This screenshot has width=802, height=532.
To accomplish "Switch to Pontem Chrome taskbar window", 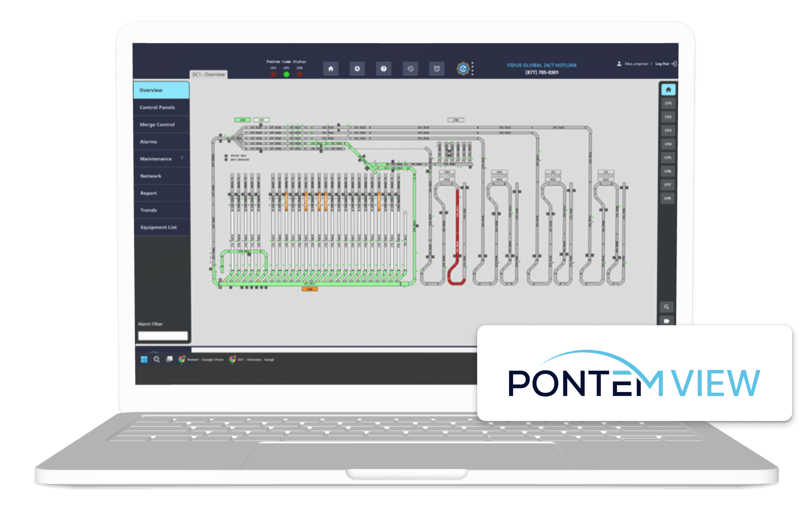I will click(x=201, y=360).
